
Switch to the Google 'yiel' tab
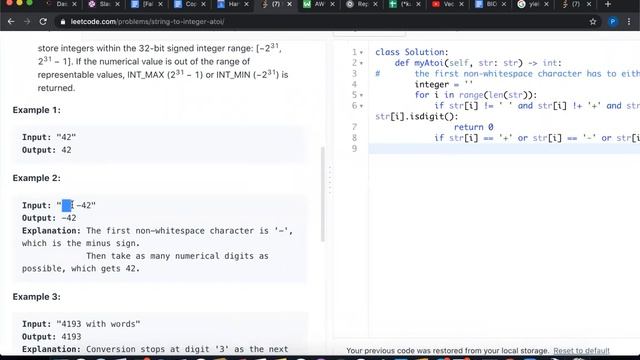[x=532, y=4]
